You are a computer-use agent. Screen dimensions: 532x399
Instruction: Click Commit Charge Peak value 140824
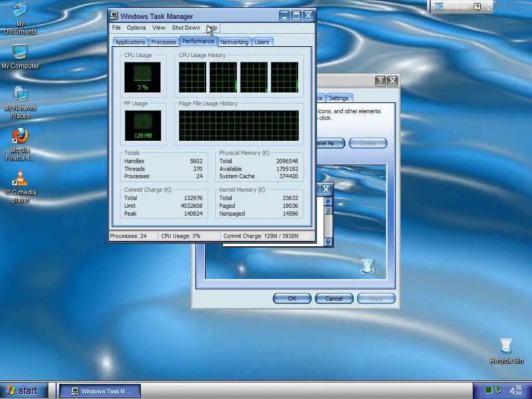point(193,214)
